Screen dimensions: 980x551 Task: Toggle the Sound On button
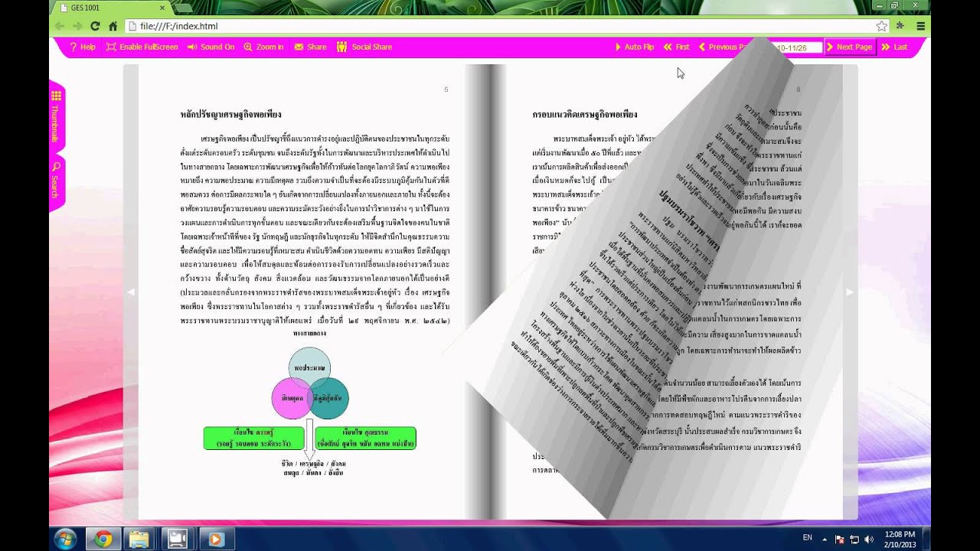click(211, 47)
